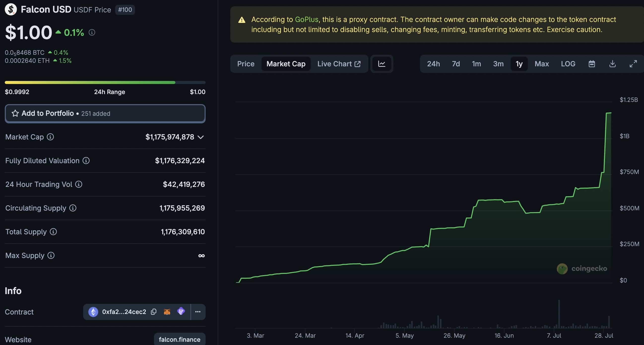
Task: Follow the GoPlus link in warning
Action: (307, 19)
